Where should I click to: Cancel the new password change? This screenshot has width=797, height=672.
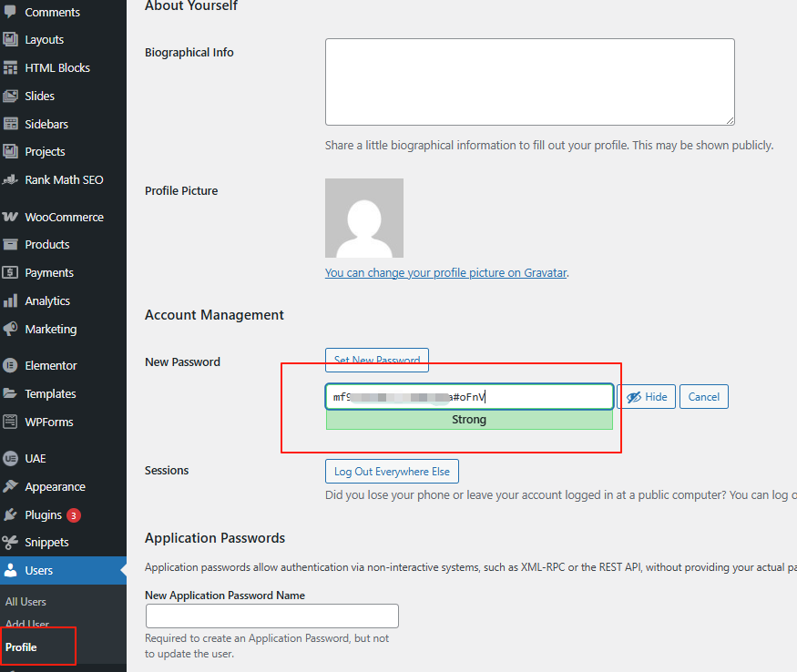[x=703, y=397]
